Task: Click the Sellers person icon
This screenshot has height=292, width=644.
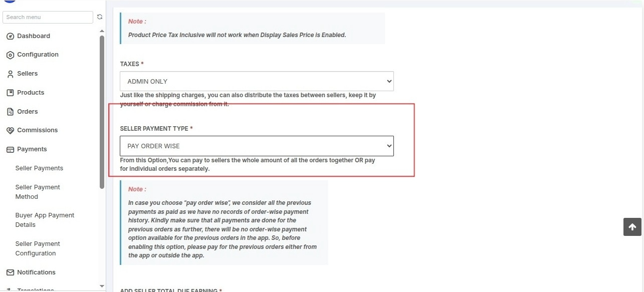Action: click(x=10, y=74)
